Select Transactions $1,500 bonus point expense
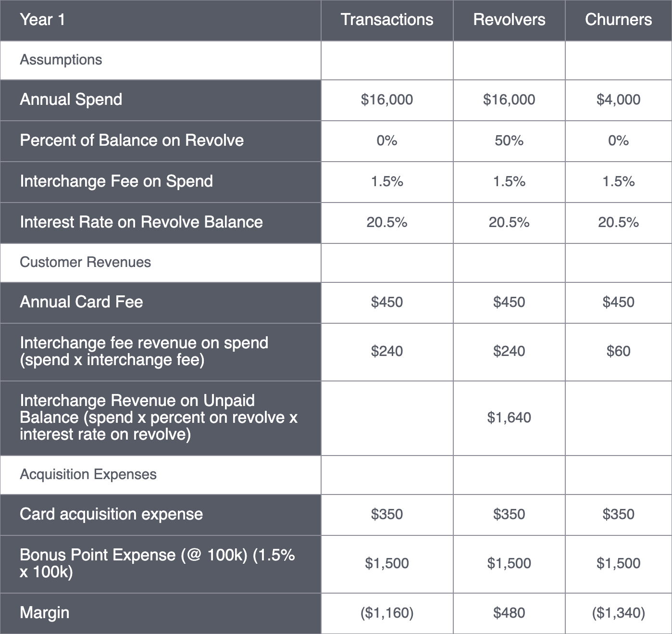 (387, 564)
